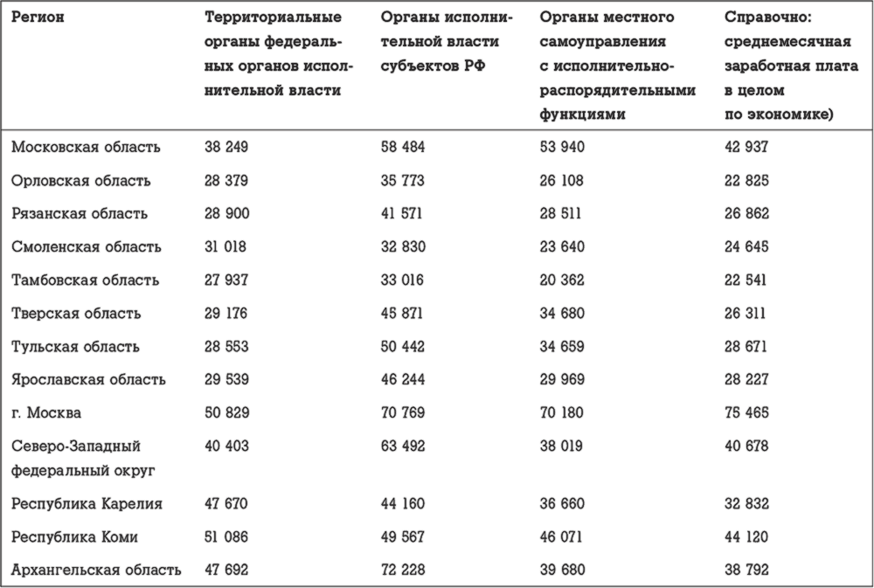Image resolution: width=874 pixels, height=588 pixels.
Task: Select the "Тамбовская область" row label
Action: click(x=86, y=280)
